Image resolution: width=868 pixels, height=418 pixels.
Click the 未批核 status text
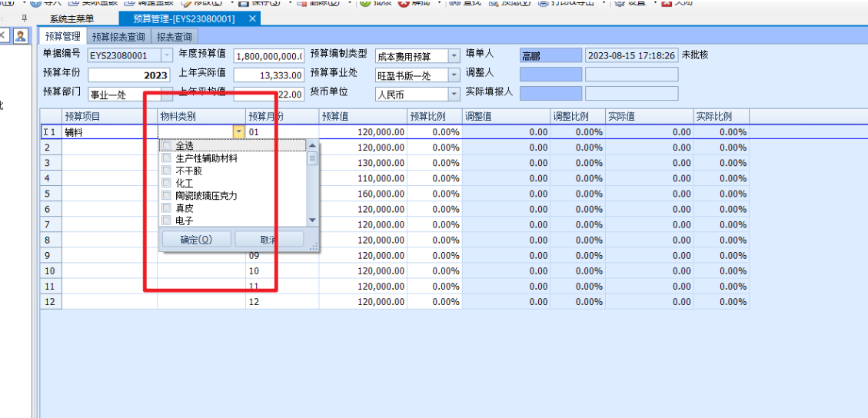[695, 55]
